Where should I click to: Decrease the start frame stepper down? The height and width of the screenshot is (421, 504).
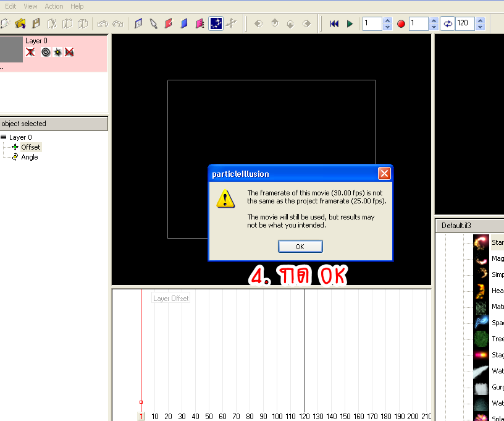pos(434,27)
